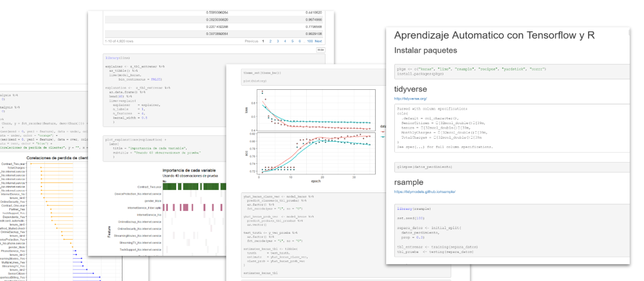
Task: Select current page 1 in pagination
Action: coord(263,41)
